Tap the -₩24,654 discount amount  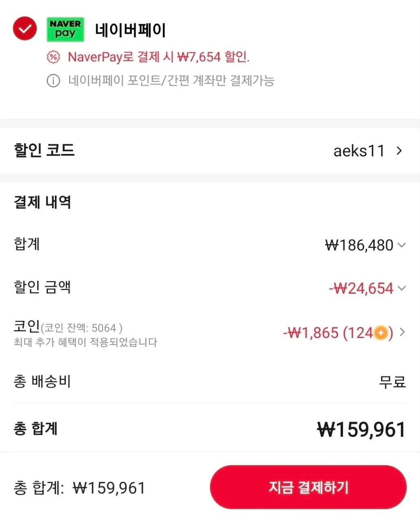coord(361,288)
